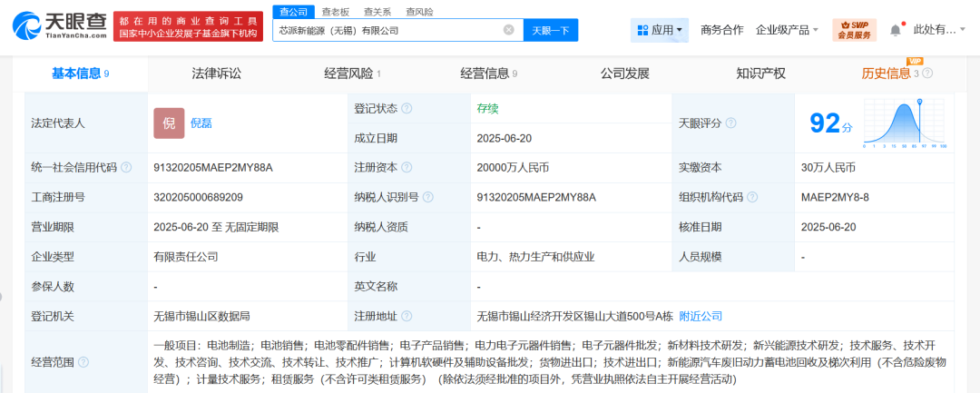This screenshot has height=393, width=980.
Task: Click the 存续 registration status
Action: [x=487, y=108]
